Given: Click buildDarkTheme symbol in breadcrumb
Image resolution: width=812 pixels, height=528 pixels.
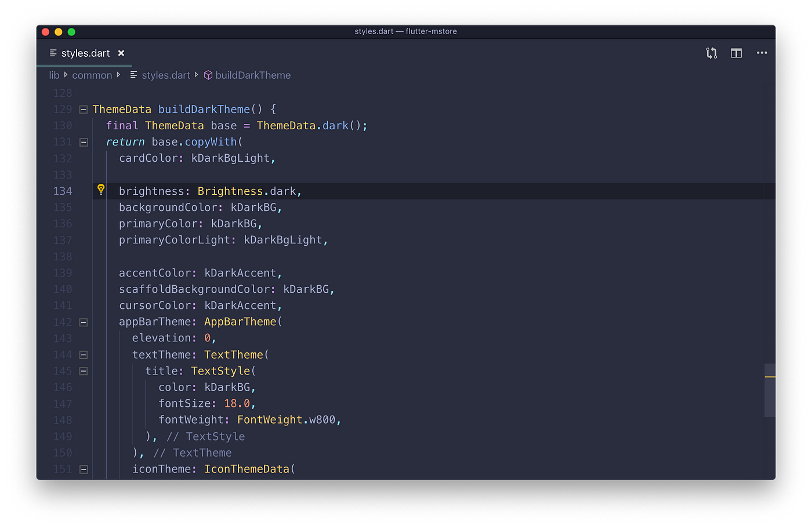Looking at the screenshot, I should point(253,75).
